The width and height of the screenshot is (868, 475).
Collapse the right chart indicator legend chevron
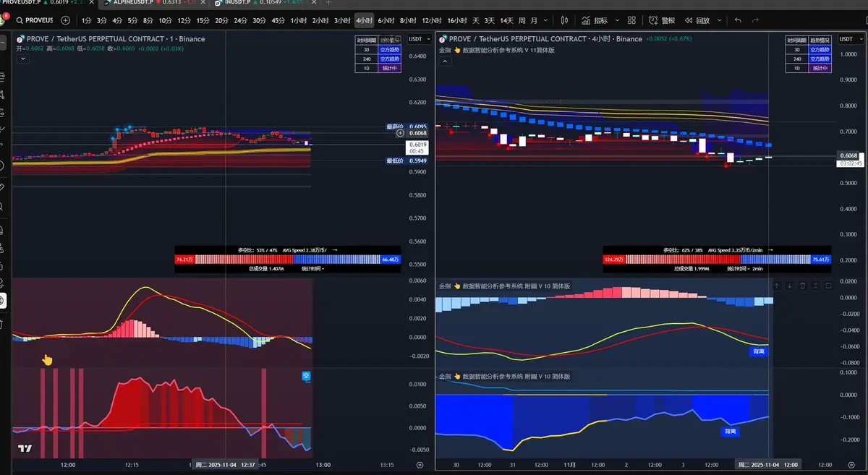[446, 61]
